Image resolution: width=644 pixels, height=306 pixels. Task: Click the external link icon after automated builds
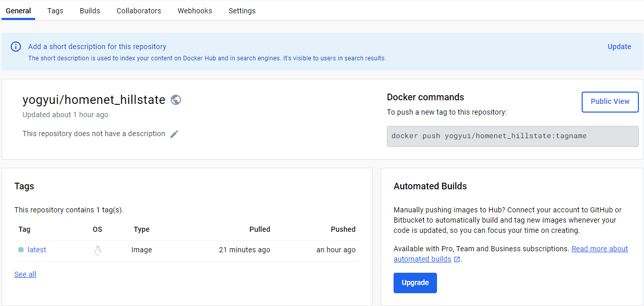point(457,259)
